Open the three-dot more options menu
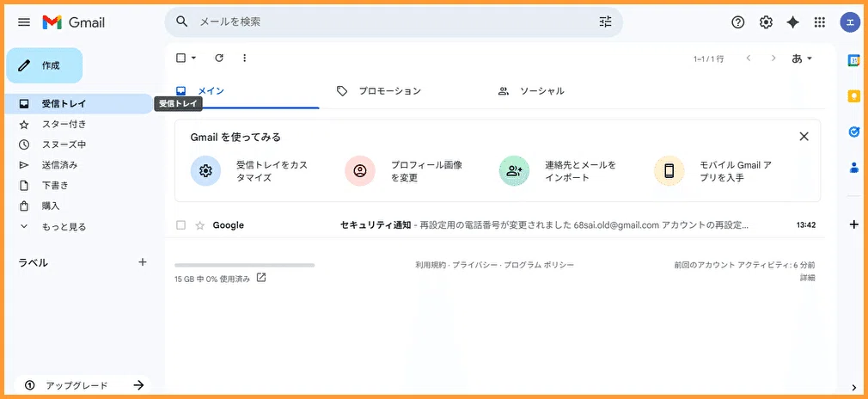The height and width of the screenshot is (399, 868). pyautogui.click(x=245, y=58)
